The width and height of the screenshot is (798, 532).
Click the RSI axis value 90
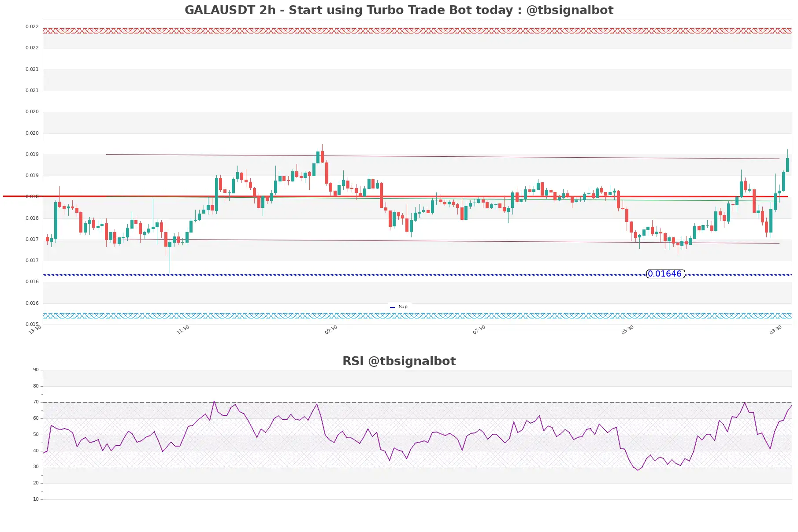[36, 370]
